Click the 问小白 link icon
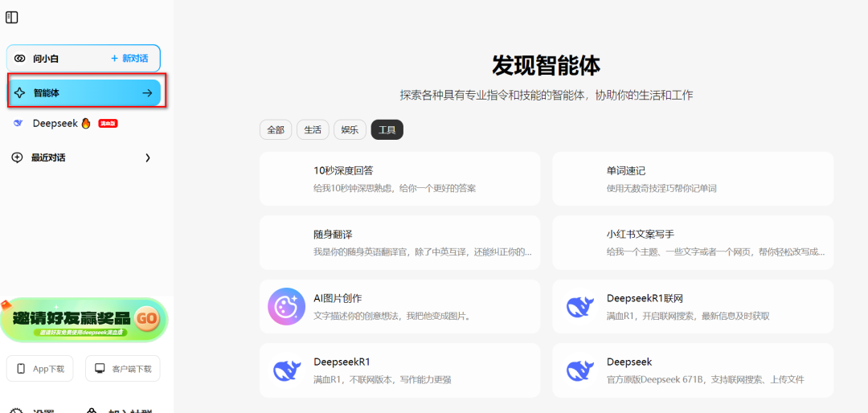 [20, 58]
